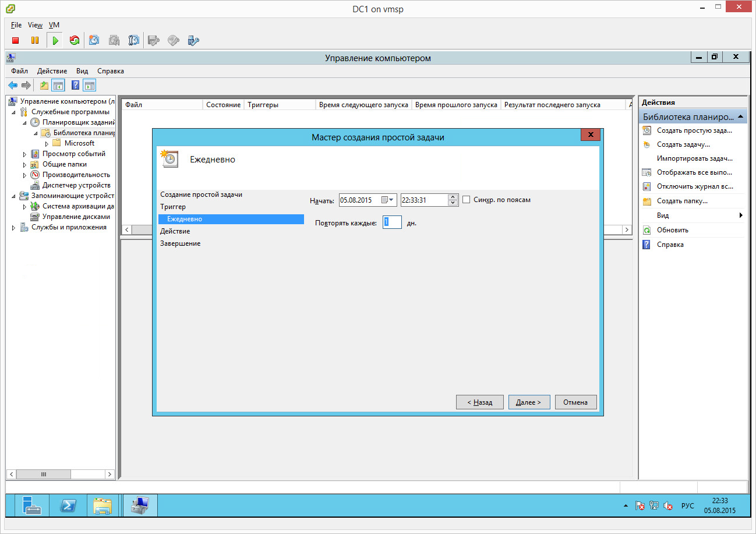Expand the Службы и приложения node

pos(13,227)
